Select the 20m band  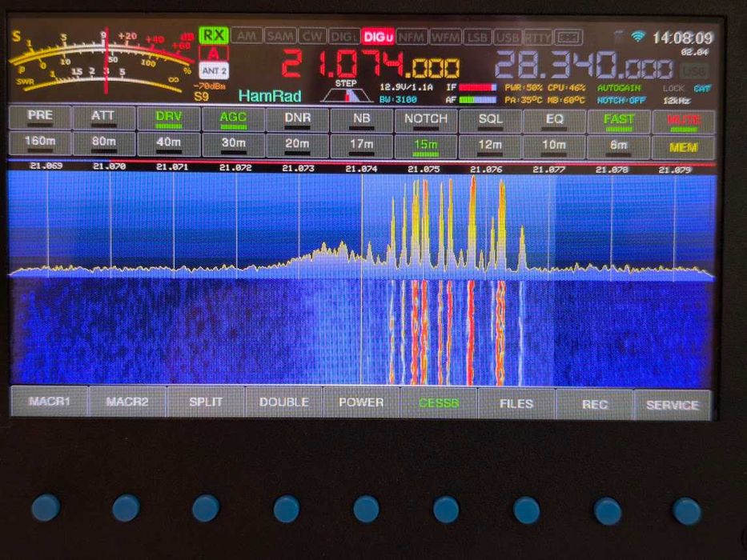pos(297,145)
